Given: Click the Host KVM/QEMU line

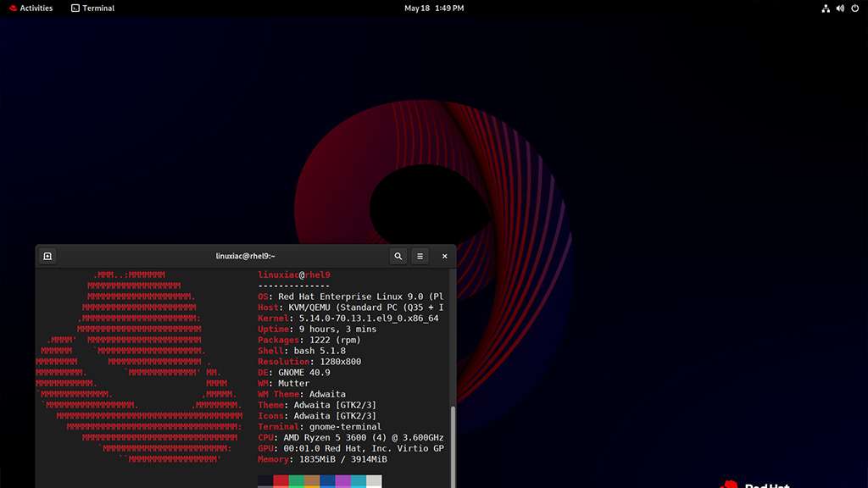Looking at the screenshot, I should point(351,308).
